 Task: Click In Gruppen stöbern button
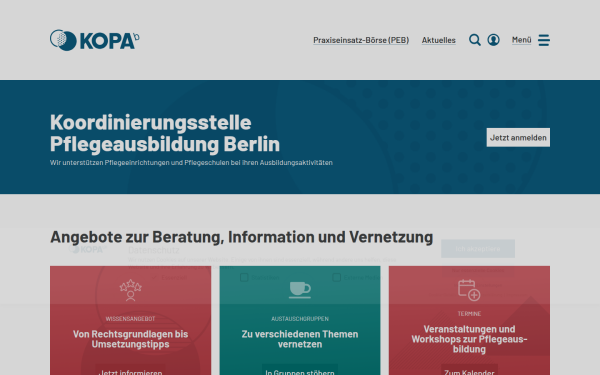300,370
